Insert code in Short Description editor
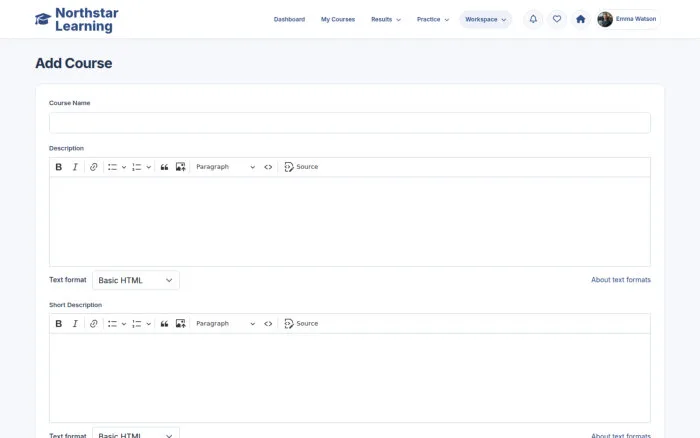 [x=268, y=324]
